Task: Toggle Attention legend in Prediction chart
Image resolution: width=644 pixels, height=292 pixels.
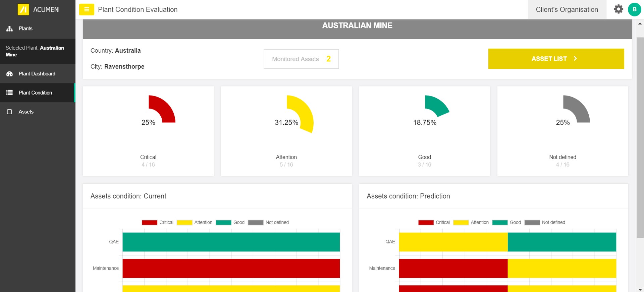Action: pyautogui.click(x=471, y=222)
